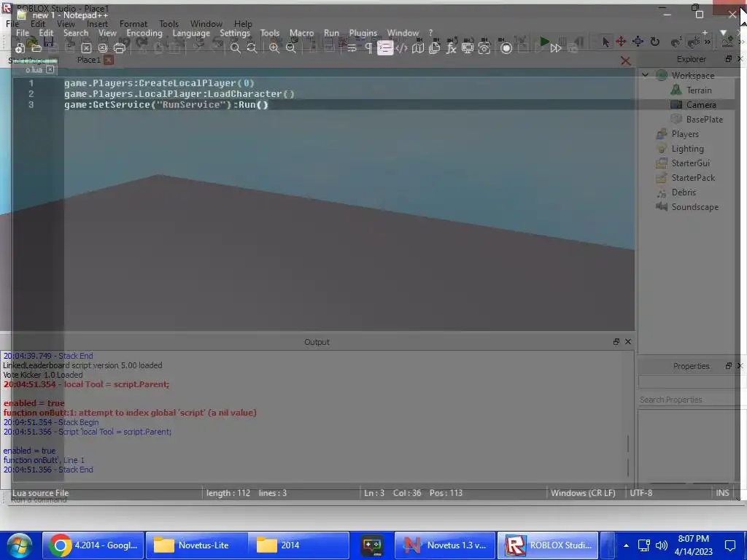The height and width of the screenshot is (560, 747).
Task: Open Notepad++ Settings menu
Action: coord(235,33)
